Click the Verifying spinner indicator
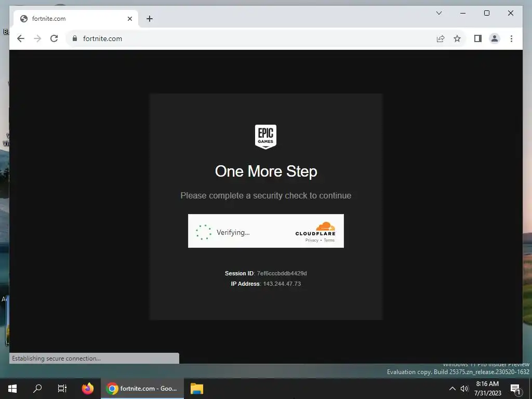Image resolution: width=532 pixels, height=399 pixels. click(x=204, y=232)
